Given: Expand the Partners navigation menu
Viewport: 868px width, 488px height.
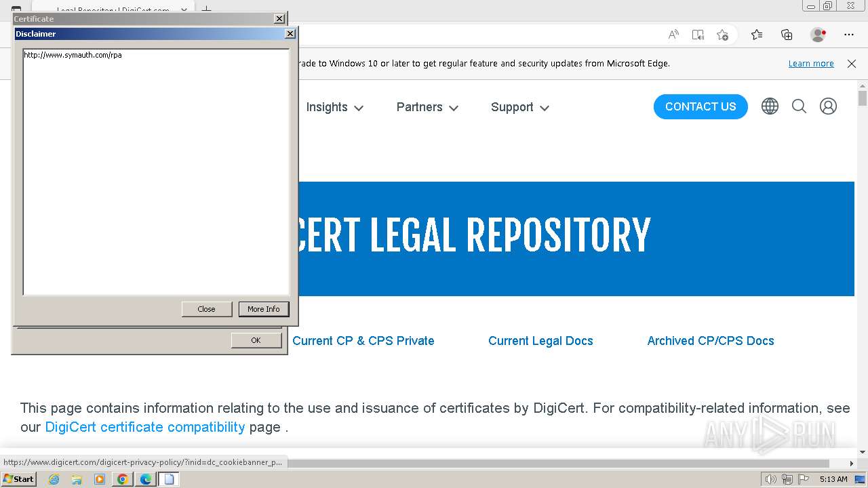Looking at the screenshot, I should [427, 107].
